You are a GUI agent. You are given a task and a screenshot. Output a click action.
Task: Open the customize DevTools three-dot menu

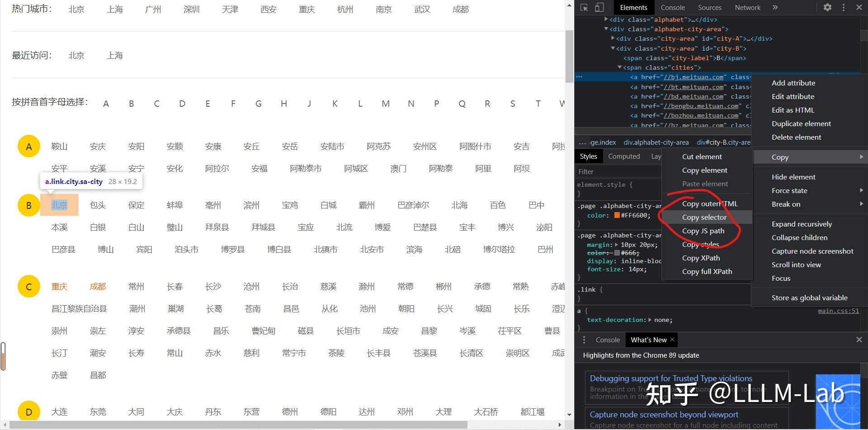click(844, 7)
